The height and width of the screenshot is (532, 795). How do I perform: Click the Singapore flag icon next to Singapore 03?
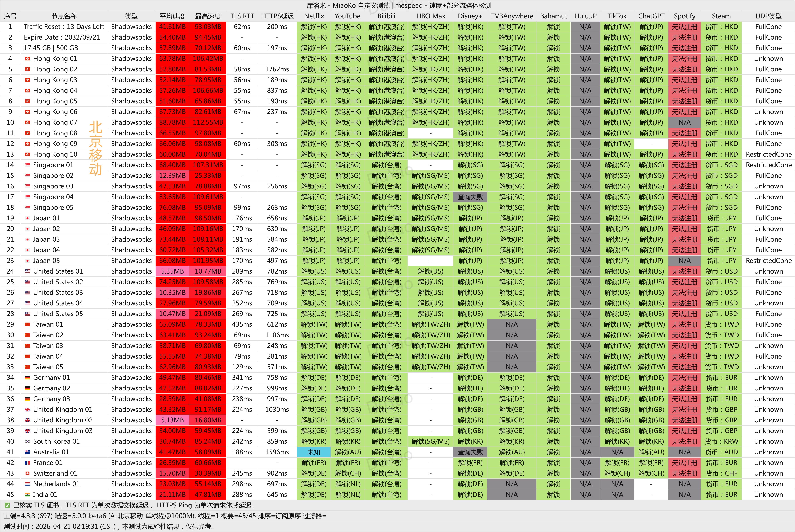[x=28, y=186]
